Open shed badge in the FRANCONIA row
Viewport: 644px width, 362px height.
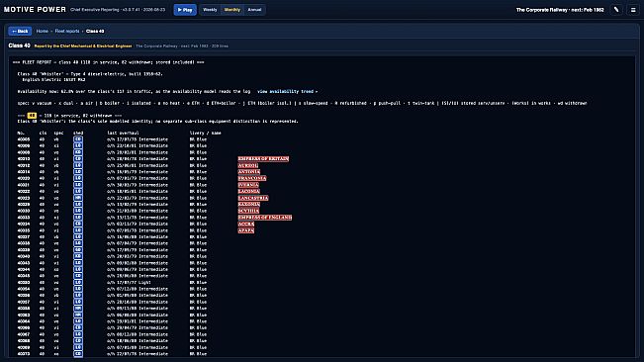point(78,179)
